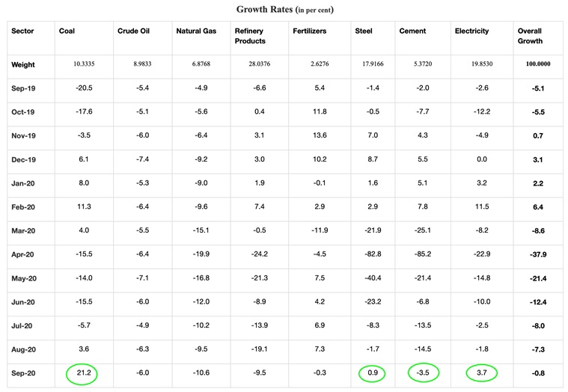
Task: Click the Cement column header
Action: pyautogui.click(x=413, y=31)
